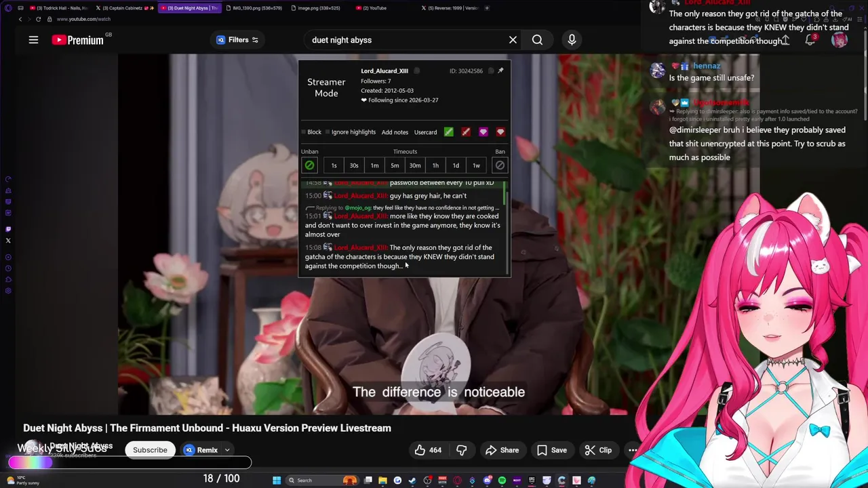Dislike the video with thumbs down
868x488 pixels.
click(461, 450)
